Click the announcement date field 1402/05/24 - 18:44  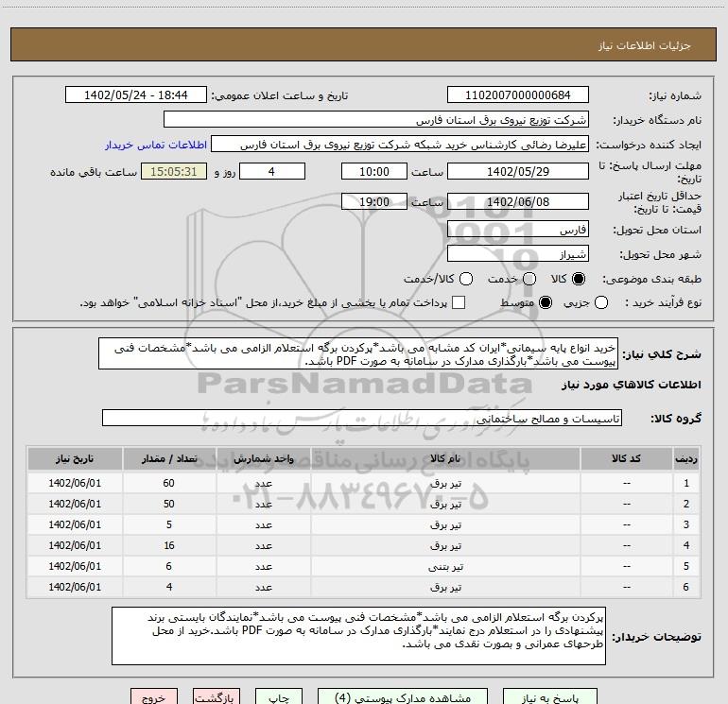(x=136, y=95)
